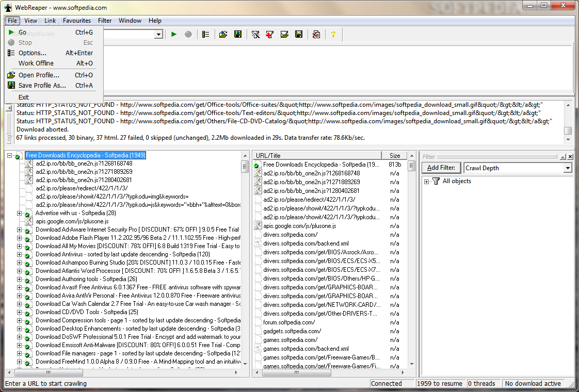Expand Advertise with us - Softpedia node

pyautogui.click(x=19, y=213)
